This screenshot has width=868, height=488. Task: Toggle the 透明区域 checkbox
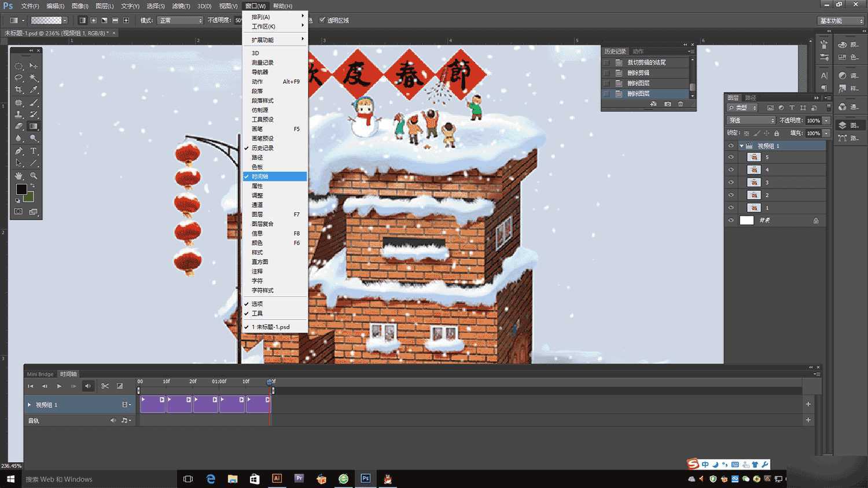pos(322,20)
